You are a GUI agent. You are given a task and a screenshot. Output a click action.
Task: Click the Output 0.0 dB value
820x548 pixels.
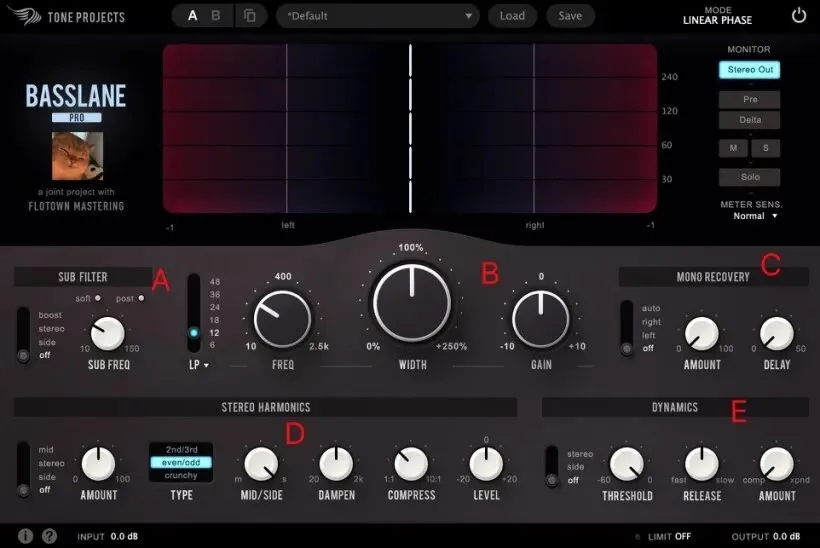[x=786, y=536]
